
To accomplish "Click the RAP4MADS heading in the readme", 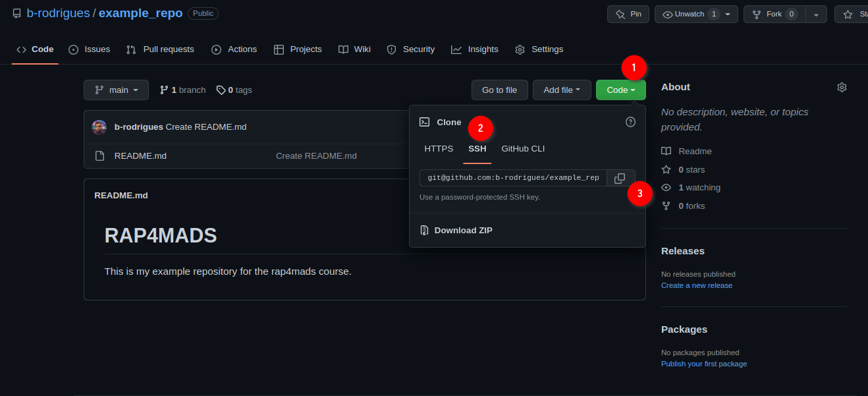I will pyautogui.click(x=161, y=235).
